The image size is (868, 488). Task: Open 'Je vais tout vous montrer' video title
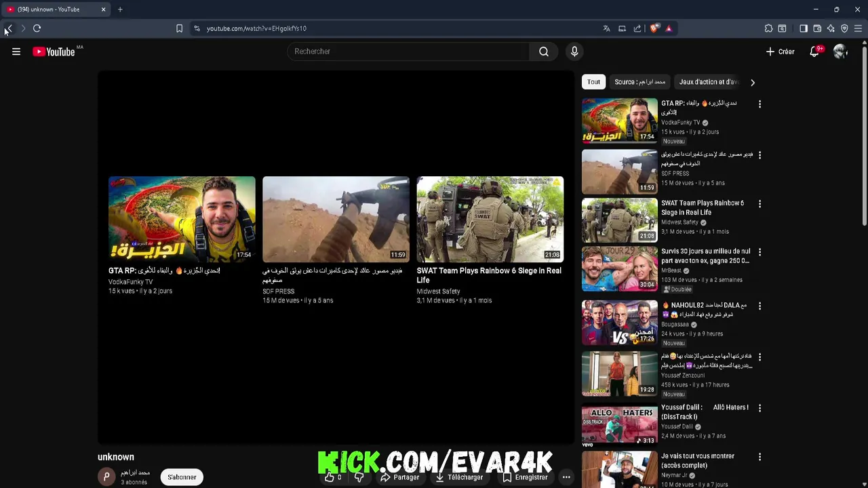point(698,461)
